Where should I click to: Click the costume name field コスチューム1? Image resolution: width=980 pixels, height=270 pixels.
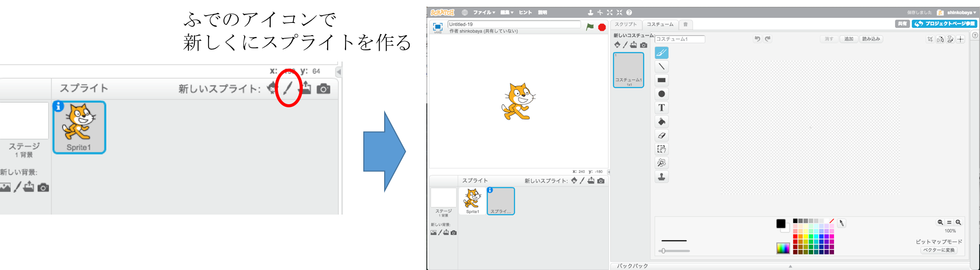tap(680, 39)
